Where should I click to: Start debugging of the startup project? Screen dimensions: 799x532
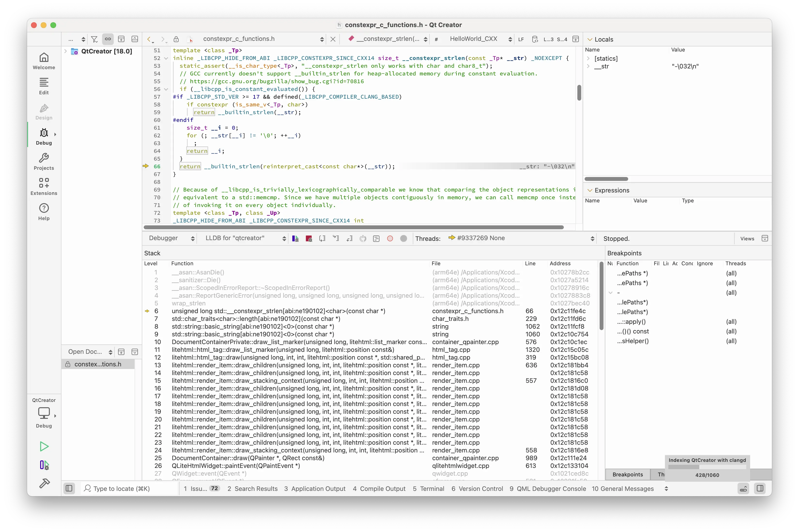[44, 465]
